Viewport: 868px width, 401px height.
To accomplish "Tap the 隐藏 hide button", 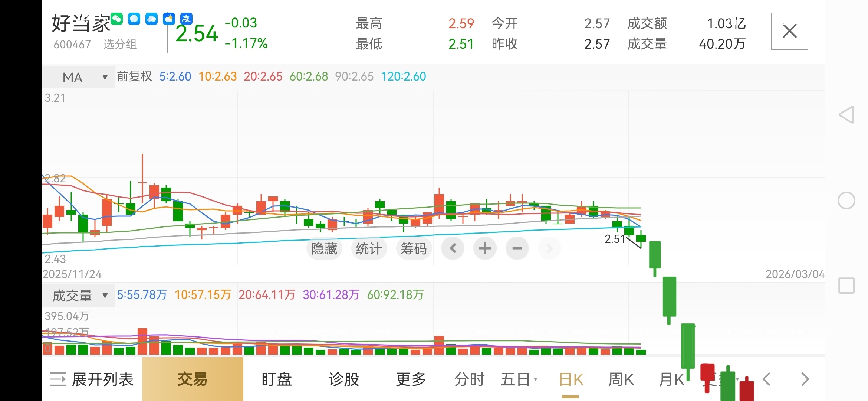I will (324, 248).
